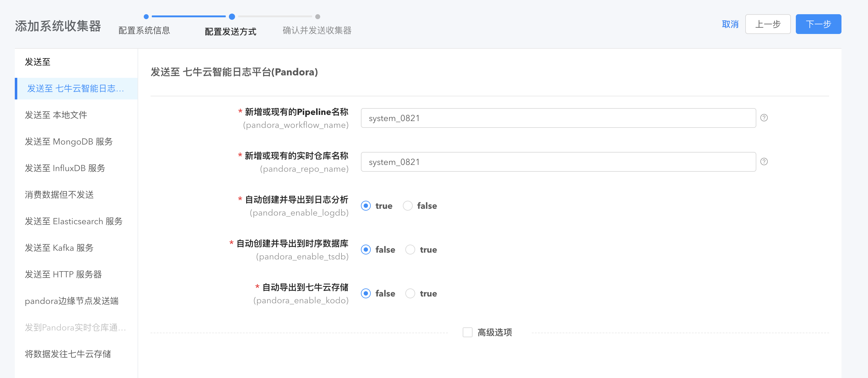Click the 新增或现有的Pipeline名称 label

point(296,112)
